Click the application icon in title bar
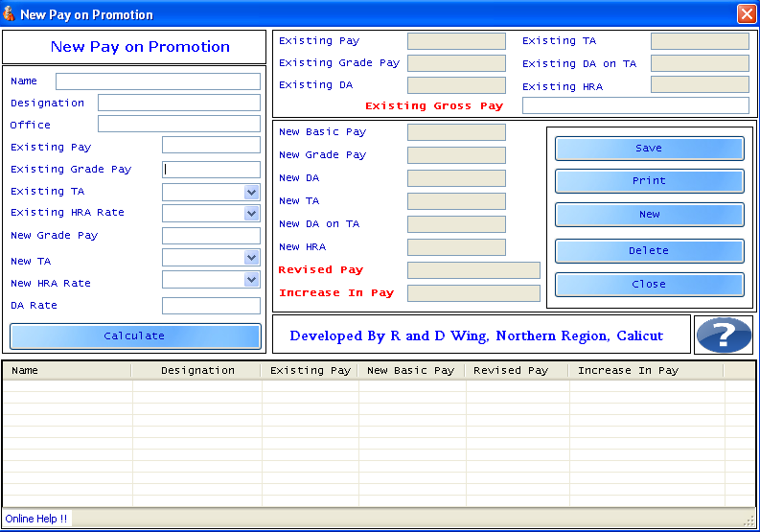Viewport: 760px width, 532px height. 9,13
